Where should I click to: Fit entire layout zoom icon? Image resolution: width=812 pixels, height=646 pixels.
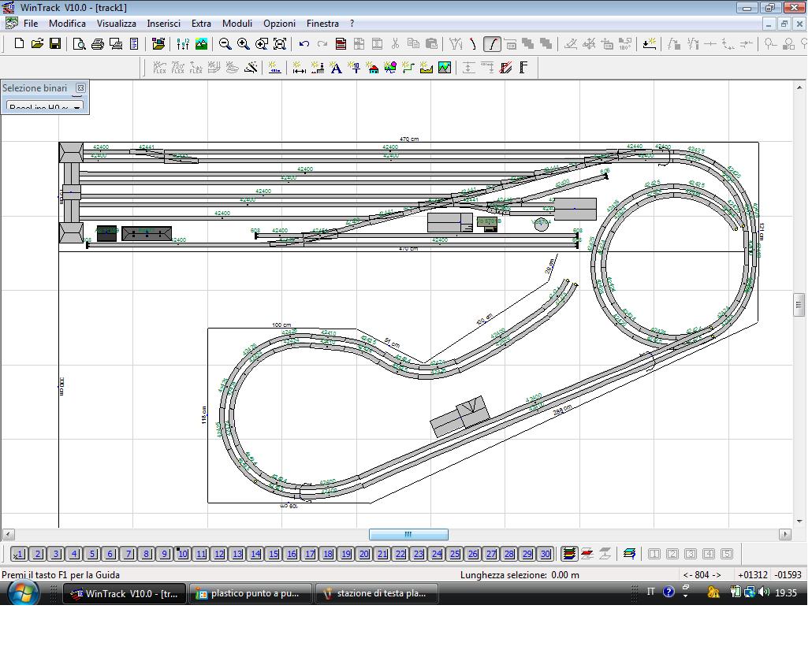coord(280,43)
